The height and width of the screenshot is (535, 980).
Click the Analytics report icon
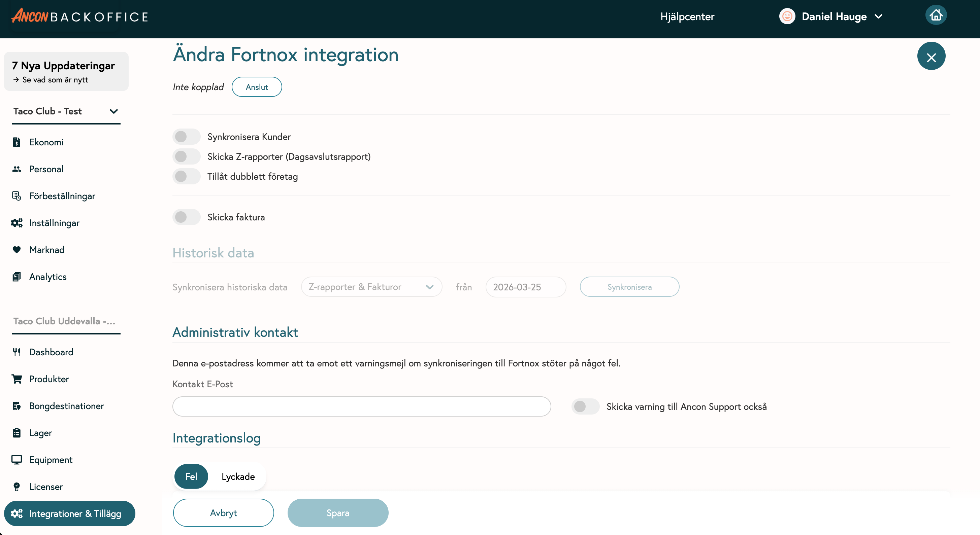pyautogui.click(x=17, y=277)
